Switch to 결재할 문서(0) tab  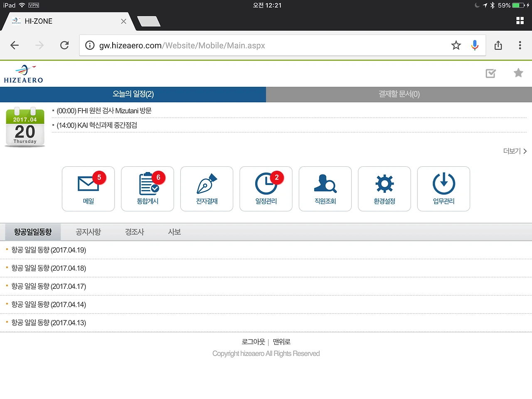(x=399, y=94)
